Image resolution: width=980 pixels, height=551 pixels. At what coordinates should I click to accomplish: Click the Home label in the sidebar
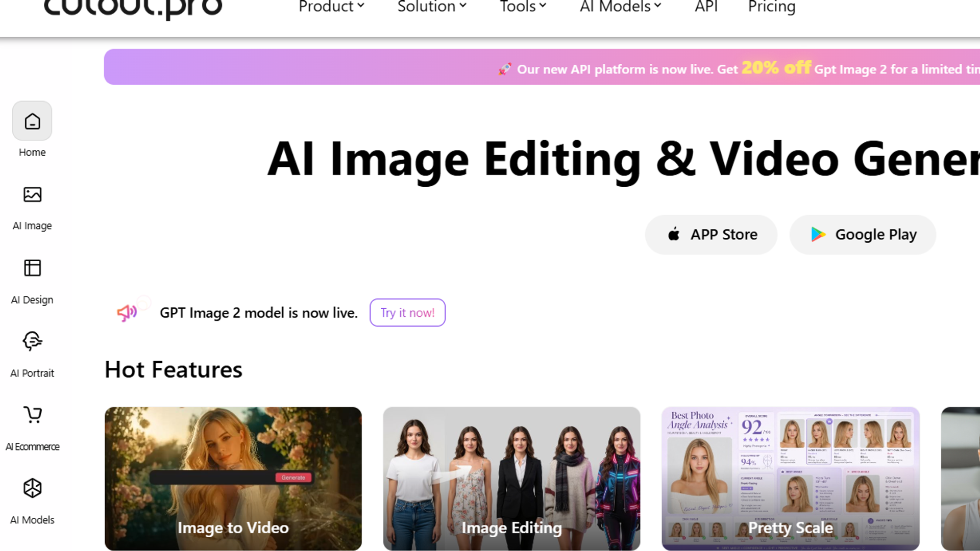pos(32,152)
